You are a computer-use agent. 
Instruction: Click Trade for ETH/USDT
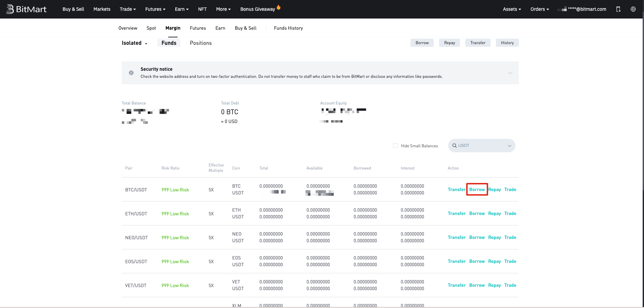(x=510, y=213)
